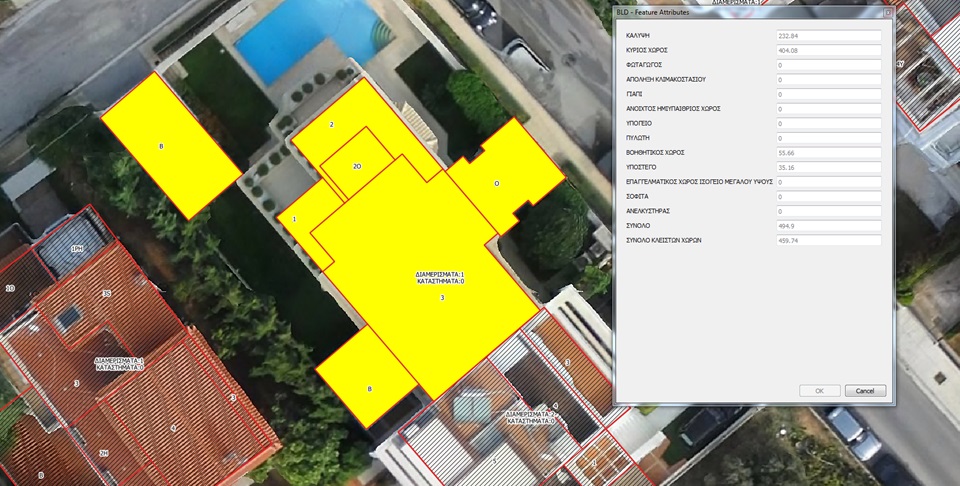960x486 pixels.
Task: Click the ΦΩΤΑΓΩΓΟΣ value box
Action: coord(828,65)
